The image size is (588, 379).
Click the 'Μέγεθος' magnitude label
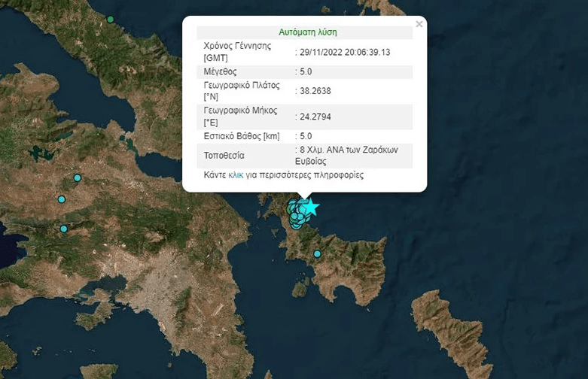pos(221,71)
